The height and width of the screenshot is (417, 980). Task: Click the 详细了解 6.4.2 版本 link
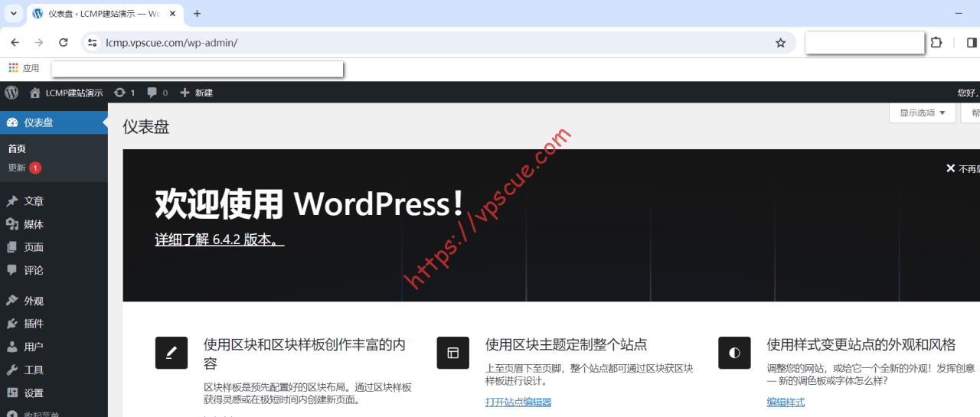[220, 239]
